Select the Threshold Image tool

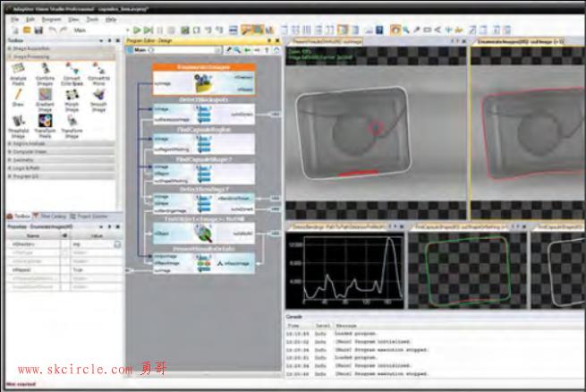[18, 126]
